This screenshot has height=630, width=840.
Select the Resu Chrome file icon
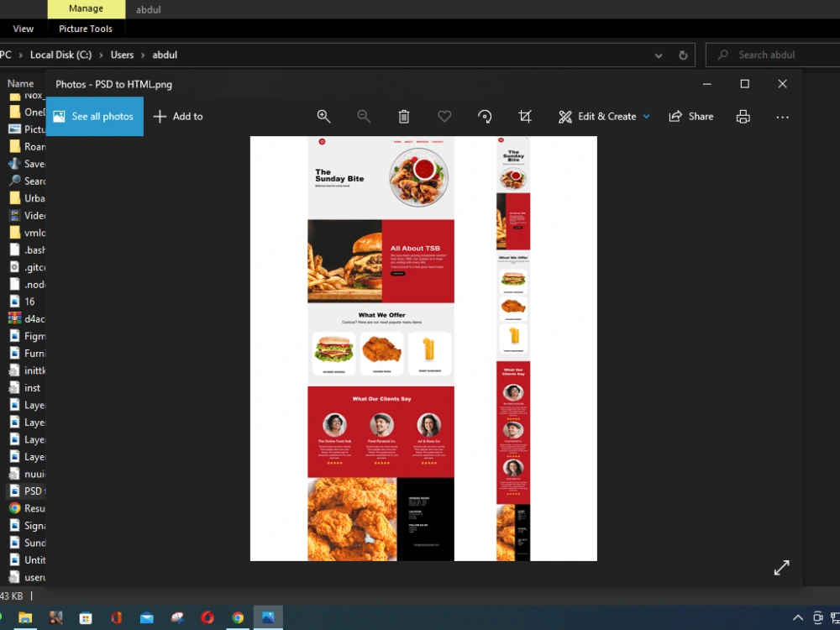pos(15,508)
